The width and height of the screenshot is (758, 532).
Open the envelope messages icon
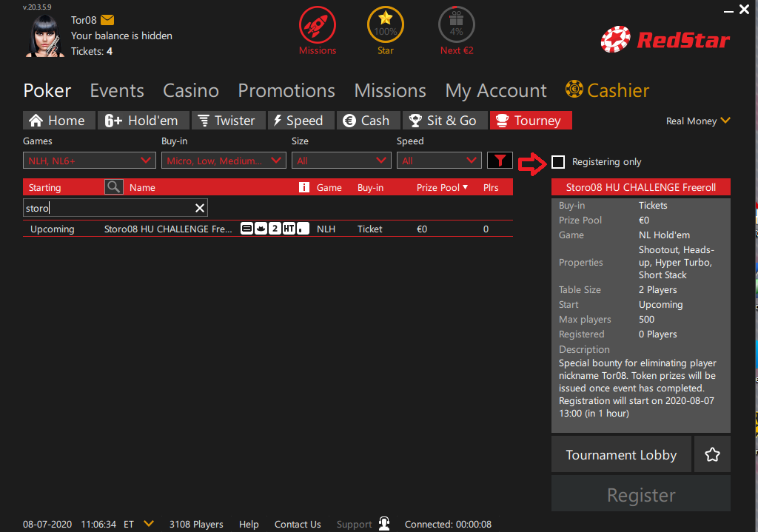tap(107, 20)
